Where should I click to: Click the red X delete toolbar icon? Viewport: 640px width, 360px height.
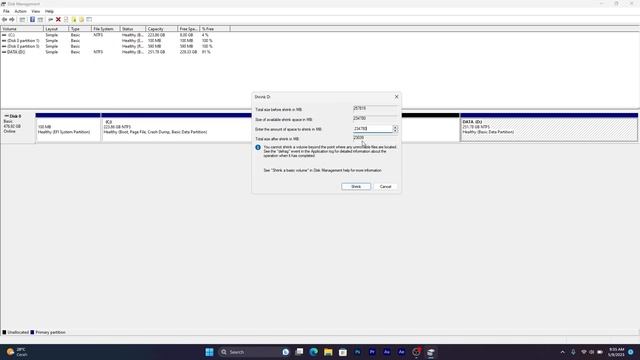point(58,20)
